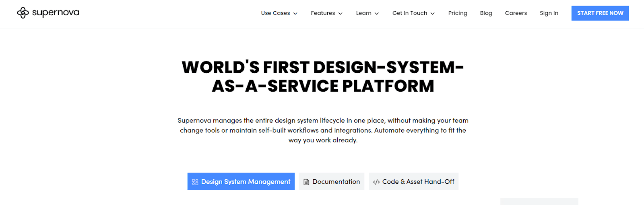Viewport: 644px width, 205px height.
Task: Open the Features navigation menu
Action: 323,13
